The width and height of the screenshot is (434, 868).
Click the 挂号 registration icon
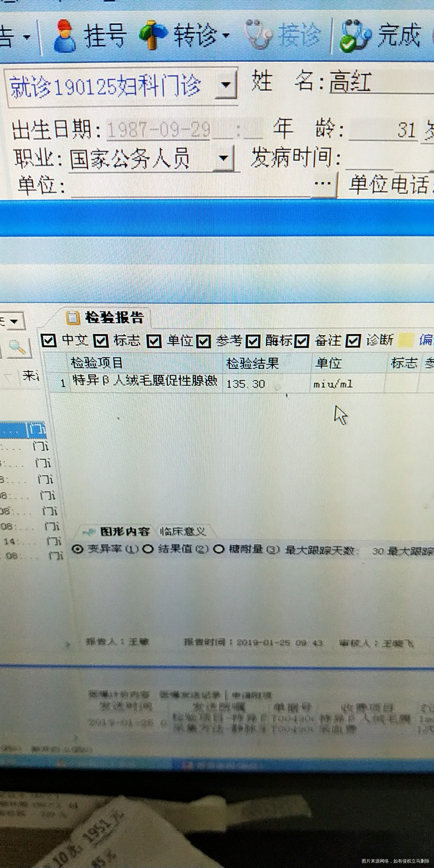click(x=65, y=37)
